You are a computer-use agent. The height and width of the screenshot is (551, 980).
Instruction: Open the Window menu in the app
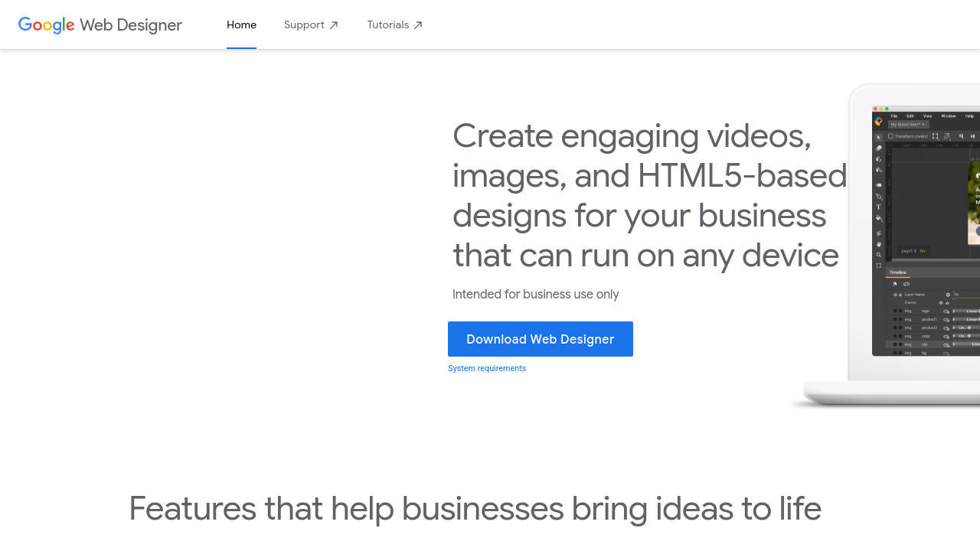(948, 116)
